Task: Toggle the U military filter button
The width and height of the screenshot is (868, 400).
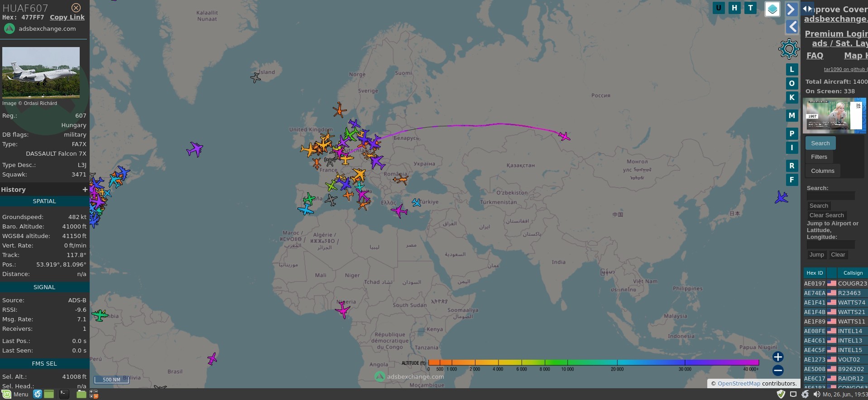Action: click(x=719, y=8)
